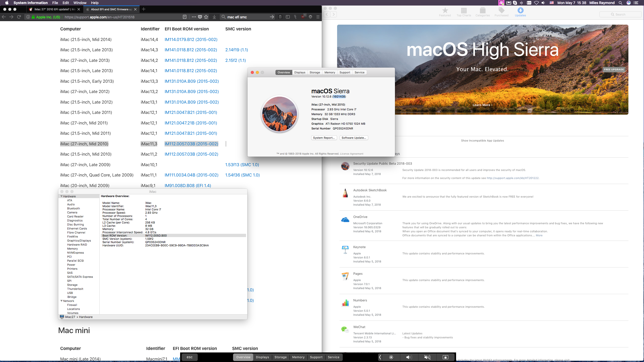Switch to Storage tab in About This Mac

tap(315, 72)
